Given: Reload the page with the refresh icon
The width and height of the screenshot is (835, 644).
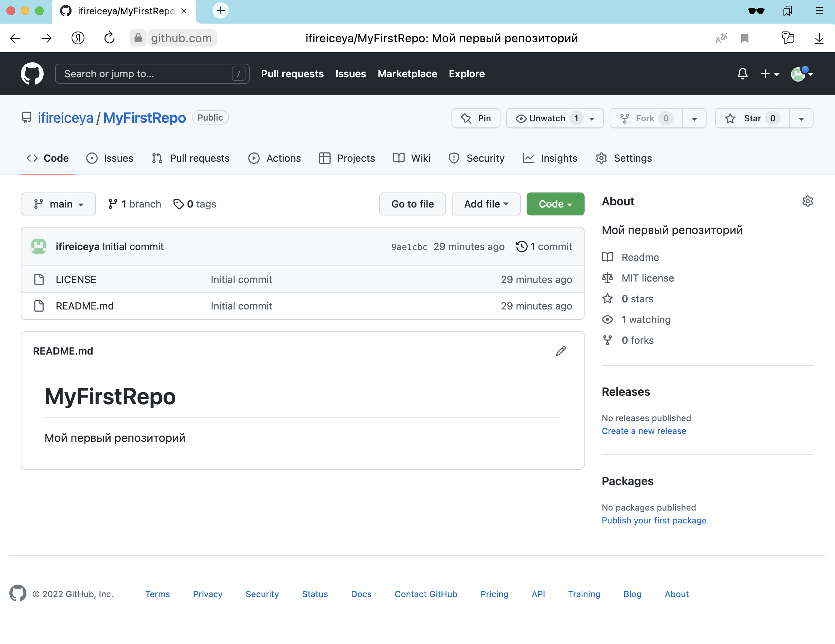Looking at the screenshot, I should [x=109, y=38].
